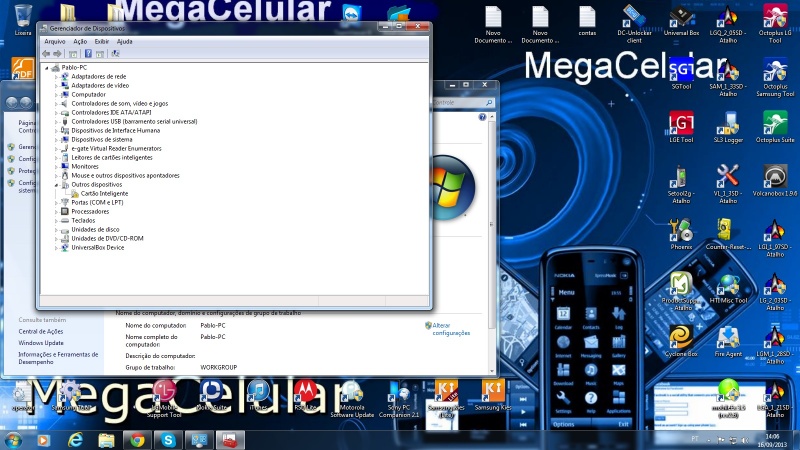Screen dimensions: 800x450
Task: Click the blue Help icon in Device Manager toolbar
Action: pyautogui.click(x=88, y=54)
